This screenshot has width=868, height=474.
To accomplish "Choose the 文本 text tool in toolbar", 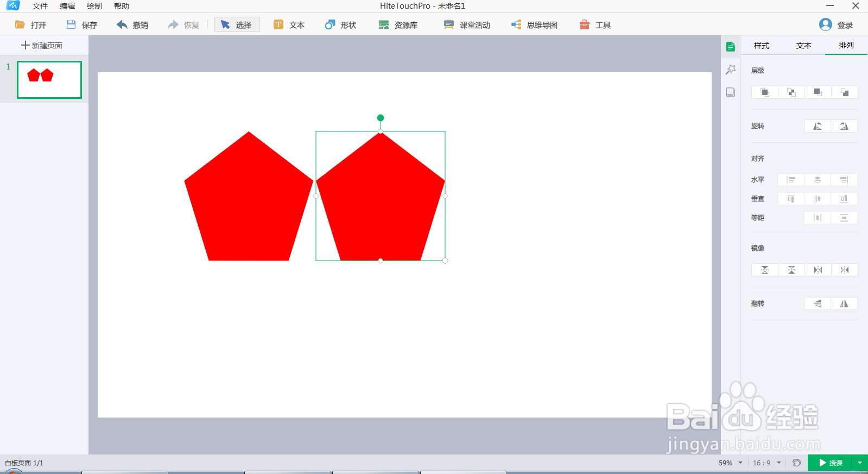I will point(289,25).
